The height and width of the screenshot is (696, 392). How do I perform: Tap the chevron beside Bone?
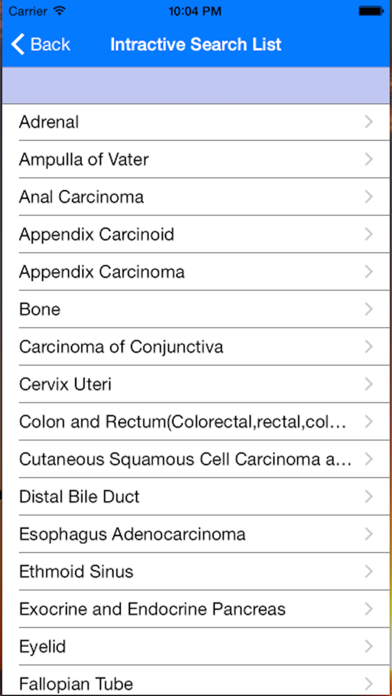[x=368, y=309]
